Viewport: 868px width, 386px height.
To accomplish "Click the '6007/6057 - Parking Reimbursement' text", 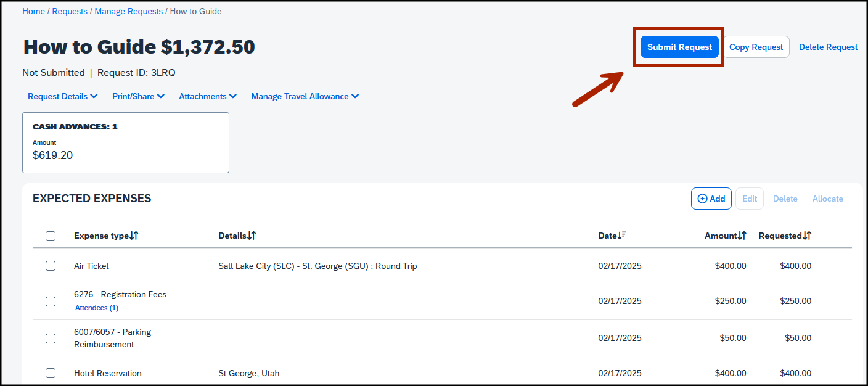I will (x=112, y=338).
